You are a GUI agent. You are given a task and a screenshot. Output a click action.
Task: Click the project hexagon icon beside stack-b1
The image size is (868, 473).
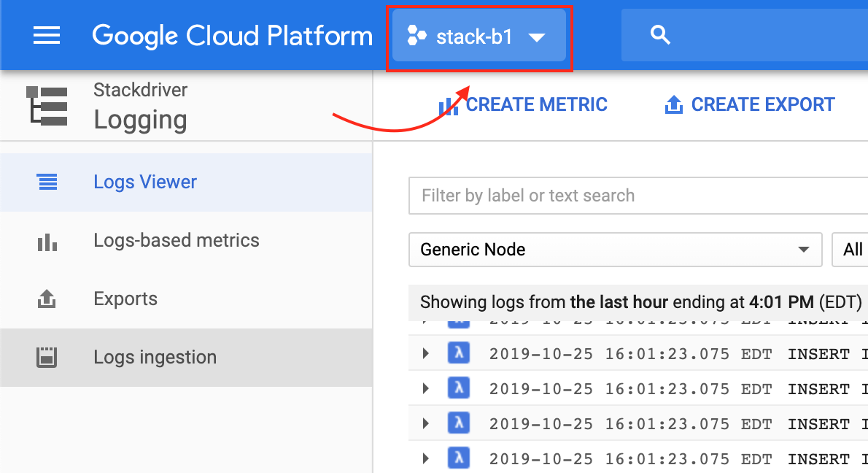(x=416, y=36)
